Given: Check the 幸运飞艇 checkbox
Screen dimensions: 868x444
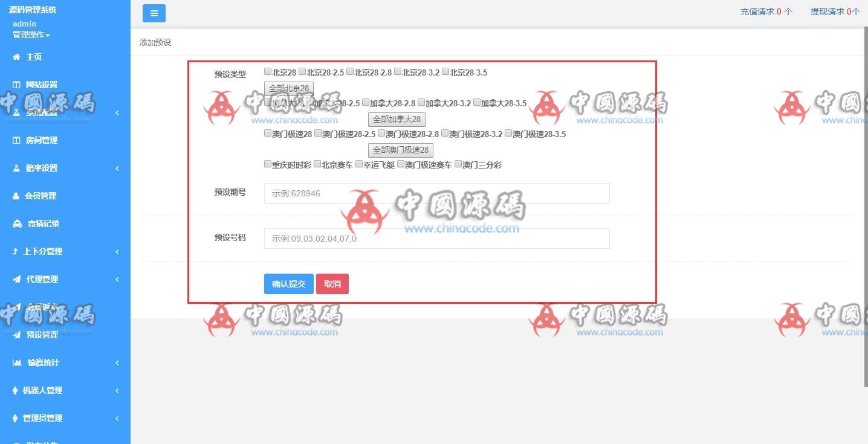Looking at the screenshot, I should [x=359, y=164].
